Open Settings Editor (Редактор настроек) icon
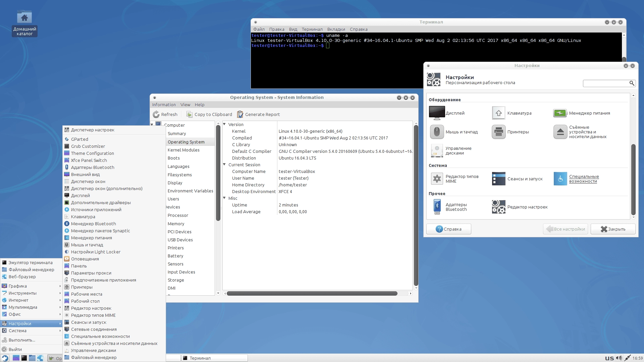 click(498, 207)
